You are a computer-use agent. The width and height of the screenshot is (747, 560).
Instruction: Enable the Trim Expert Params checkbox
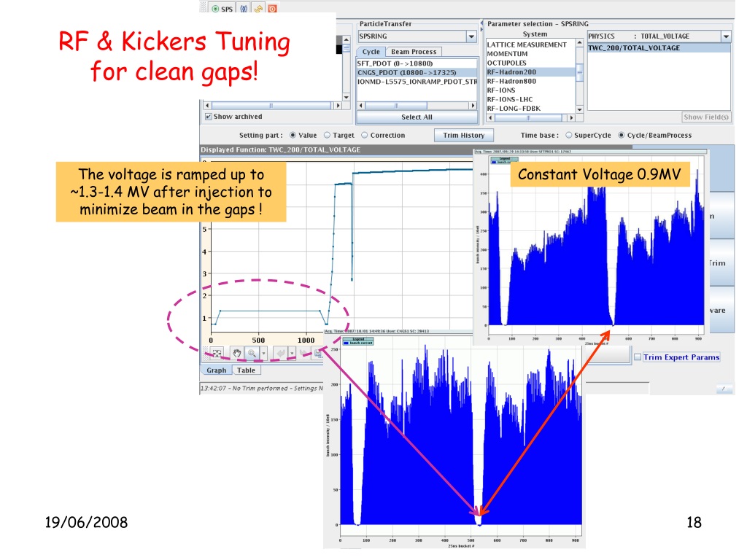click(x=638, y=357)
